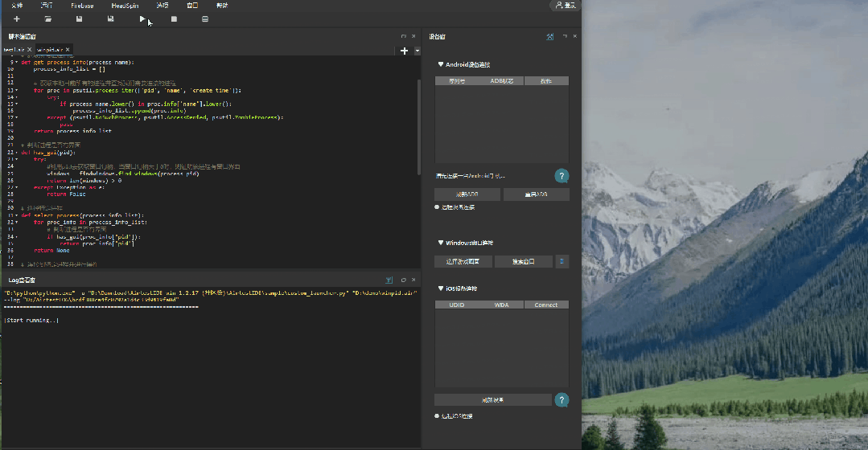Image resolution: width=868 pixels, height=450 pixels.
Task: Click the restart ADB button
Action: coord(536,194)
